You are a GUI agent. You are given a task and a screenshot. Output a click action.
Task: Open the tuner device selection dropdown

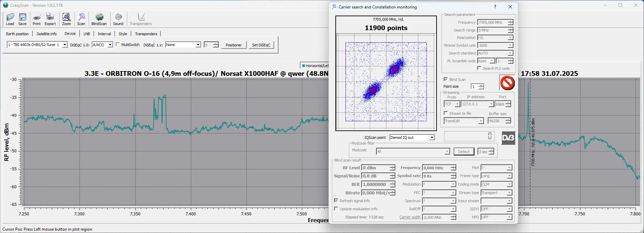(x=64, y=45)
